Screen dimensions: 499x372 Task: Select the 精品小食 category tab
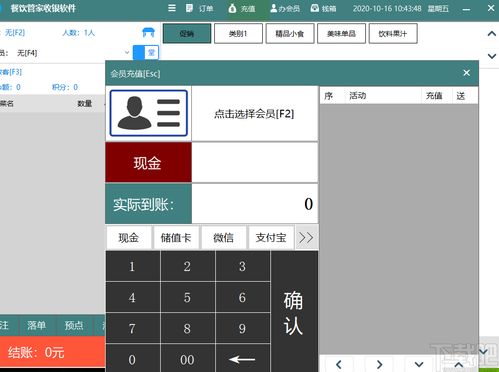pyautogui.click(x=290, y=33)
